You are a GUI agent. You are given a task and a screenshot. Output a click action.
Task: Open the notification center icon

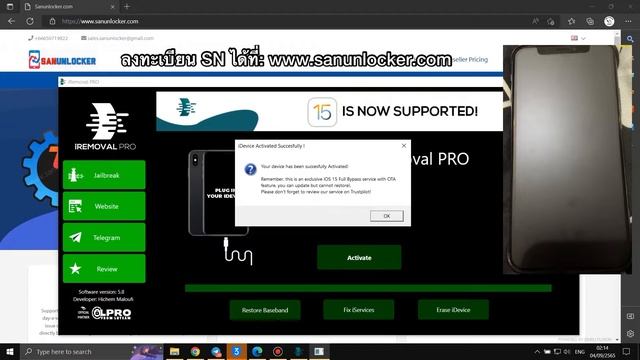coord(627,351)
